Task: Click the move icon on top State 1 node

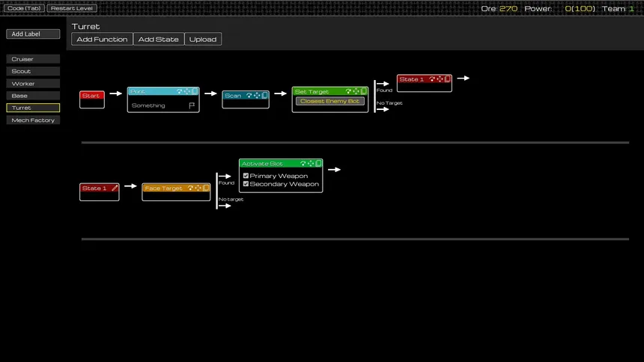Action: tap(440, 79)
